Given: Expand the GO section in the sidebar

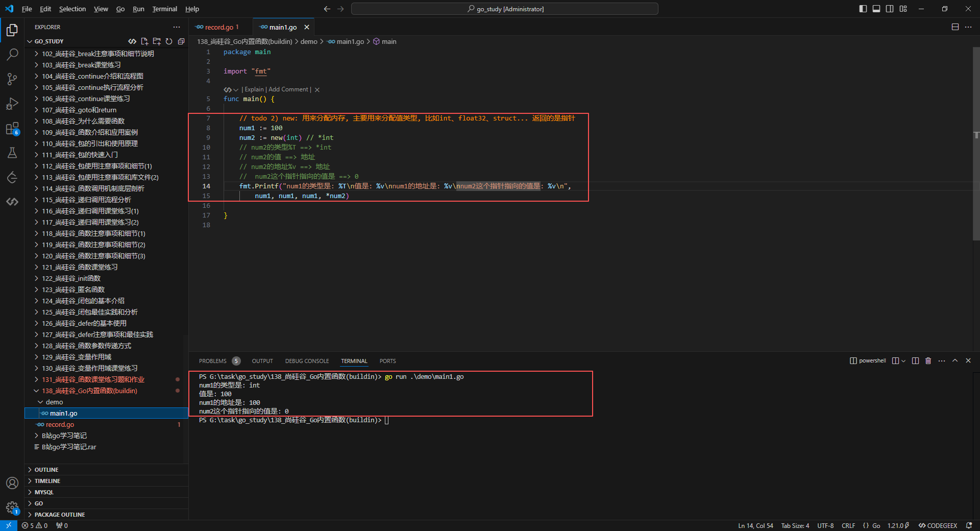Looking at the screenshot, I should (x=107, y=503).
